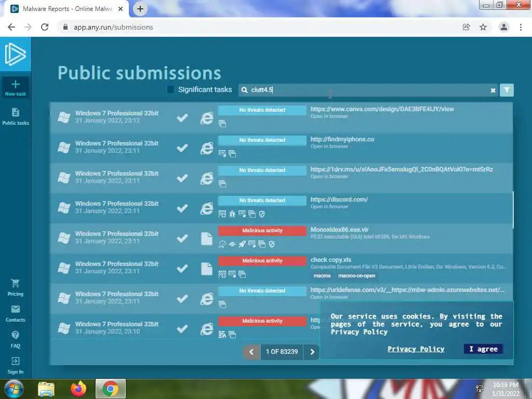The image size is (532, 399).
Task: Select the Malware Reports browser tab
Action: [x=67, y=9]
